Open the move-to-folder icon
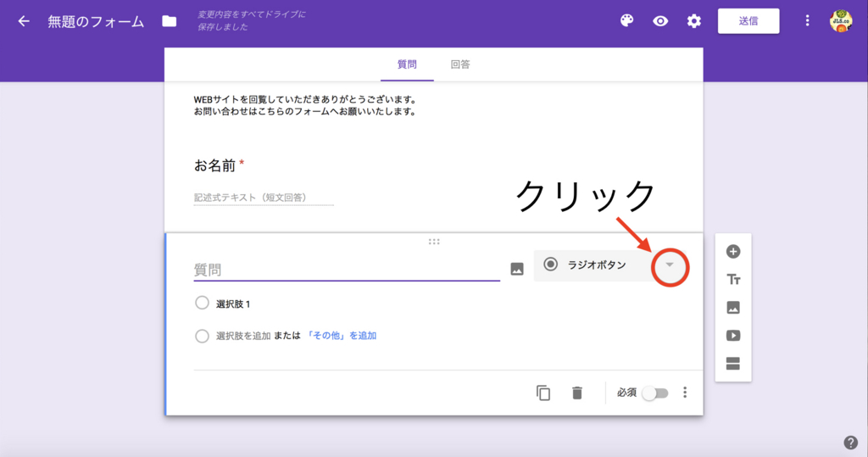The height and width of the screenshot is (457, 868). tap(170, 21)
